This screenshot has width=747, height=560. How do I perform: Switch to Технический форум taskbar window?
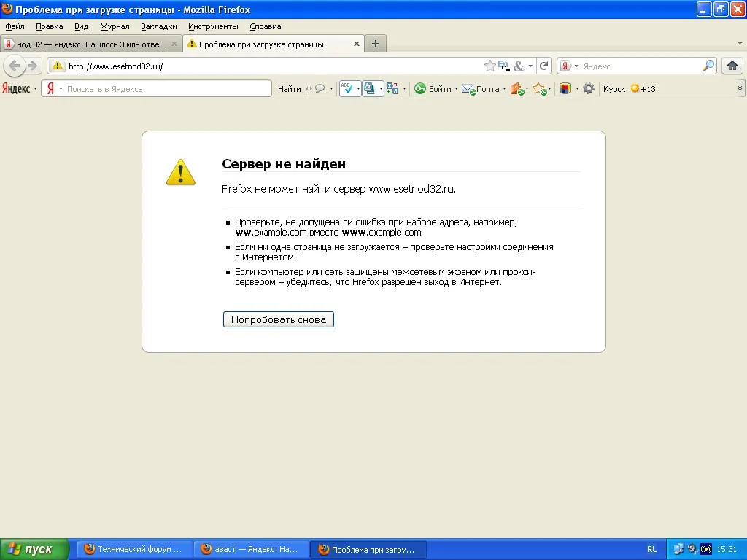pyautogui.click(x=134, y=549)
